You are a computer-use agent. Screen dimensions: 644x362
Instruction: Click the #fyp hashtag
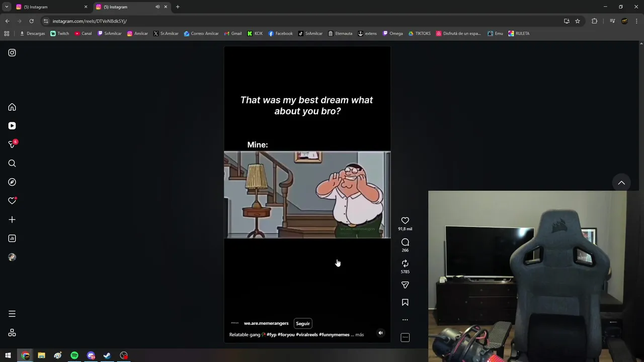pos(272,335)
